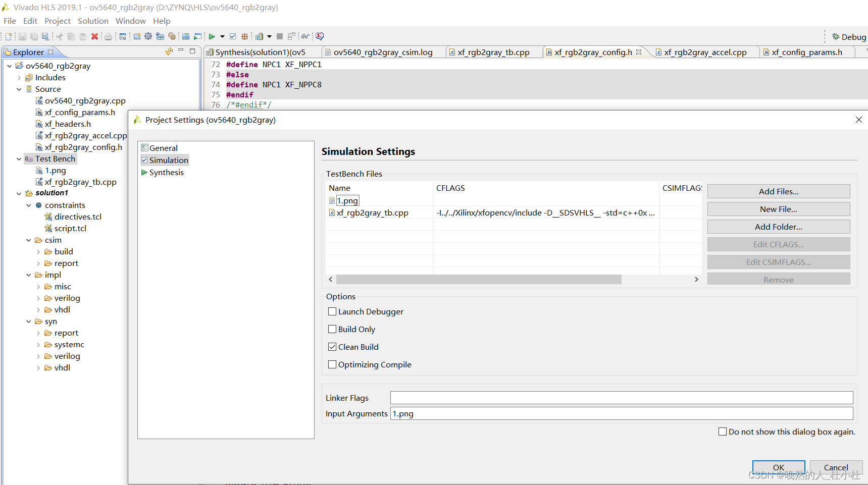868x485 pixels.
Task: Click the grey Stop square toolbar icon
Action: pos(280,36)
